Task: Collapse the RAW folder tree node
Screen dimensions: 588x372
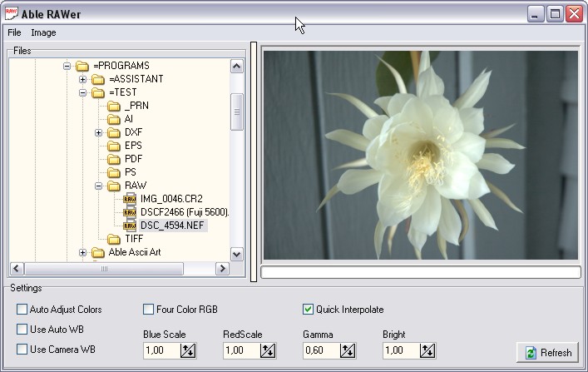Action: [x=99, y=186]
